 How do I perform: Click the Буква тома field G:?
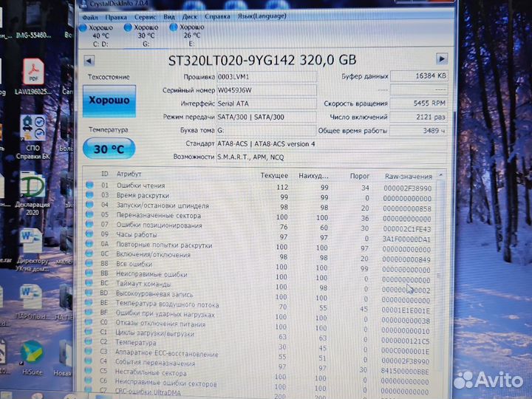click(x=267, y=130)
